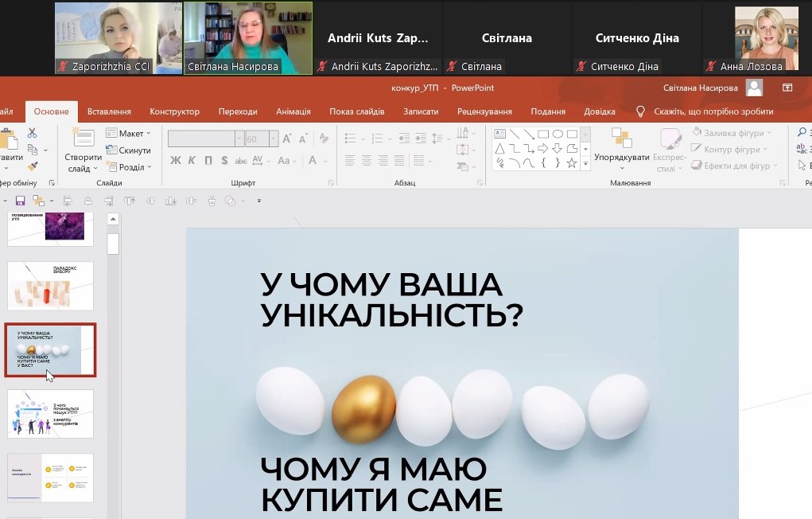Click the font color A swatch
Screen dimensions: 812x519
[x=313, y=161]
